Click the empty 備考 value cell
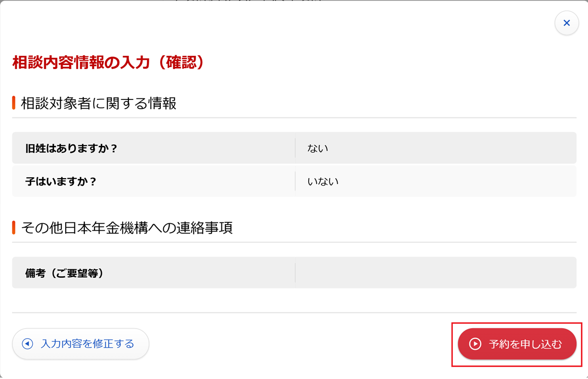The height and width of the screenshot is (379, 588). (x=435, y=273)
